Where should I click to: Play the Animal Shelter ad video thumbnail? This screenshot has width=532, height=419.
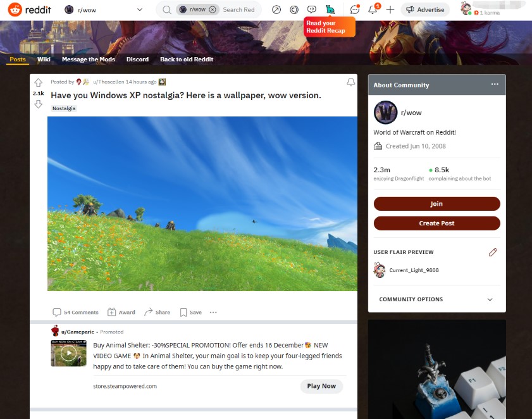click(x=68, y=353)
